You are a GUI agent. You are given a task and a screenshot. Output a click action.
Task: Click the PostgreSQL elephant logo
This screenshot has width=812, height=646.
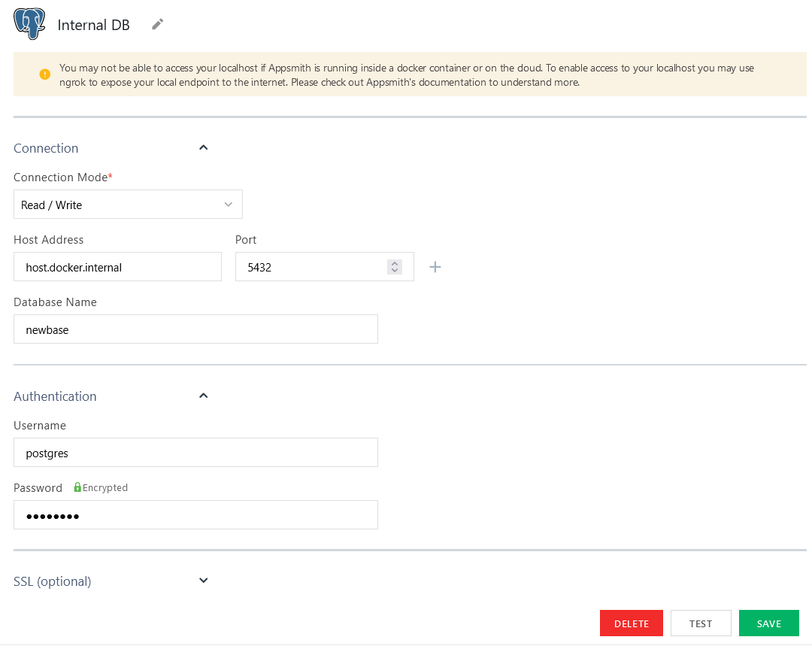tap(29, 23)
